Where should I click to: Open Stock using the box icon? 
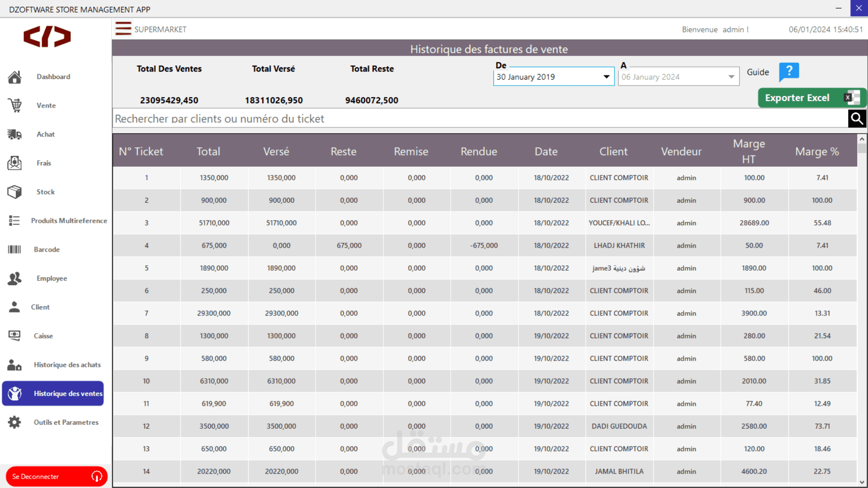coord(14,192)
